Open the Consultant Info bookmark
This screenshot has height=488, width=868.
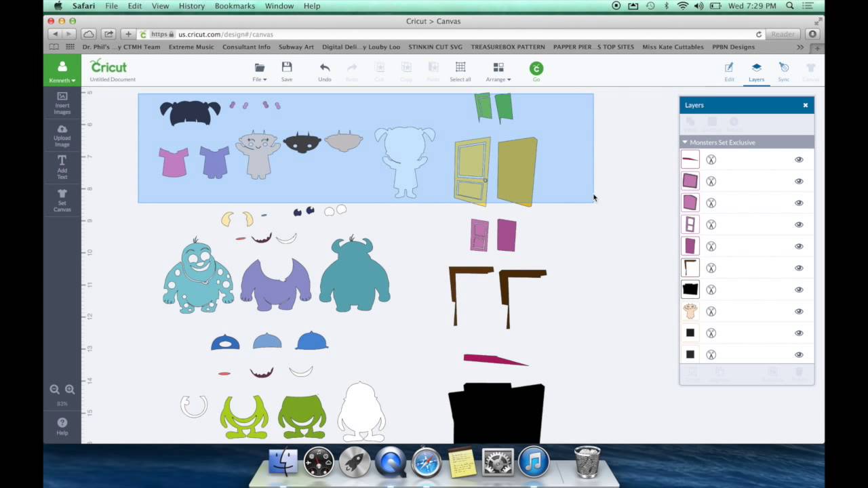246,47
